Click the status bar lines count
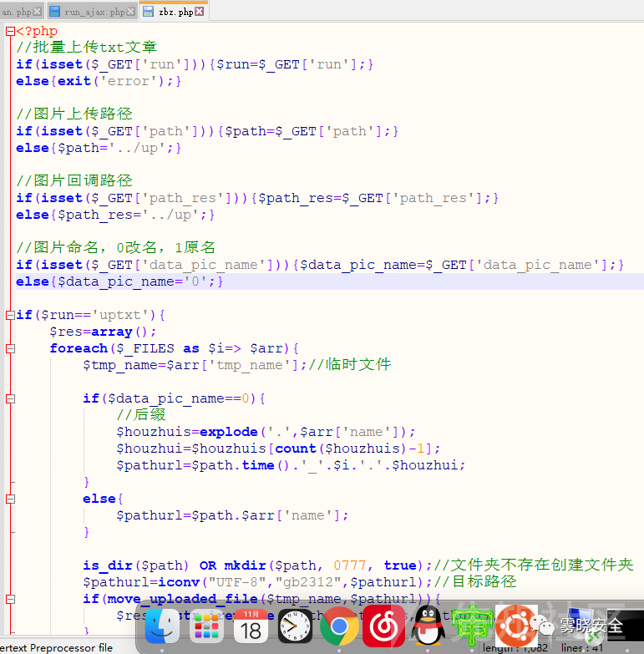Screen dimensions: 644x654 coord(581,648)
